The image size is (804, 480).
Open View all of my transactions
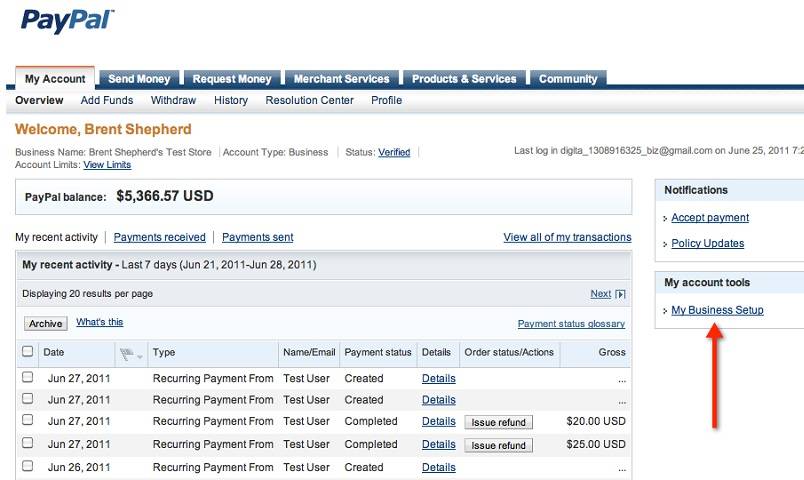point(567,237)
